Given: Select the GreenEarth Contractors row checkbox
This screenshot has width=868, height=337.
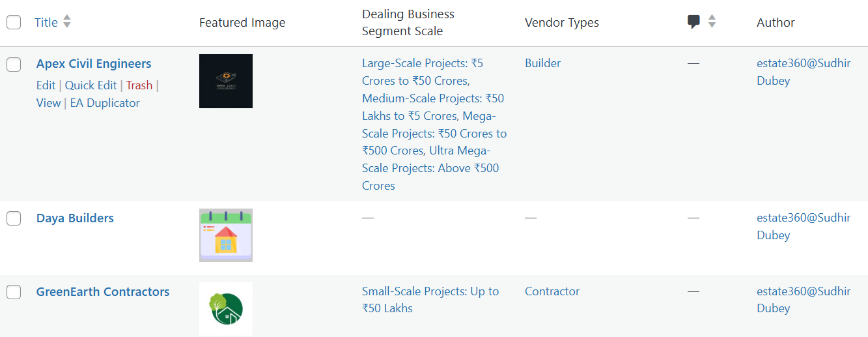Looking at the screenshot, I should point(14,292).
